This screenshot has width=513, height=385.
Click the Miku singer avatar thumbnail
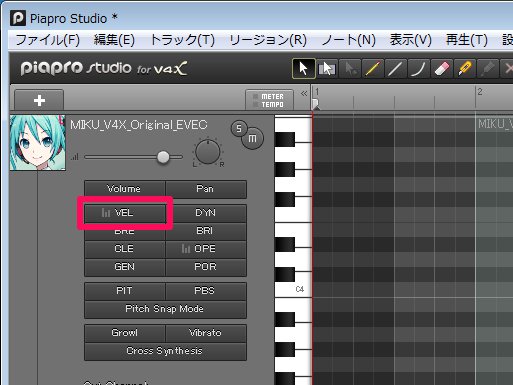point(38,143)
